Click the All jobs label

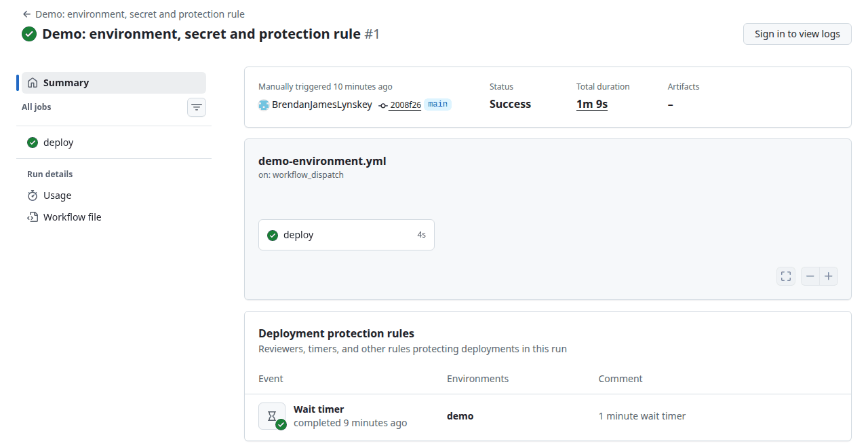[37, 107]
